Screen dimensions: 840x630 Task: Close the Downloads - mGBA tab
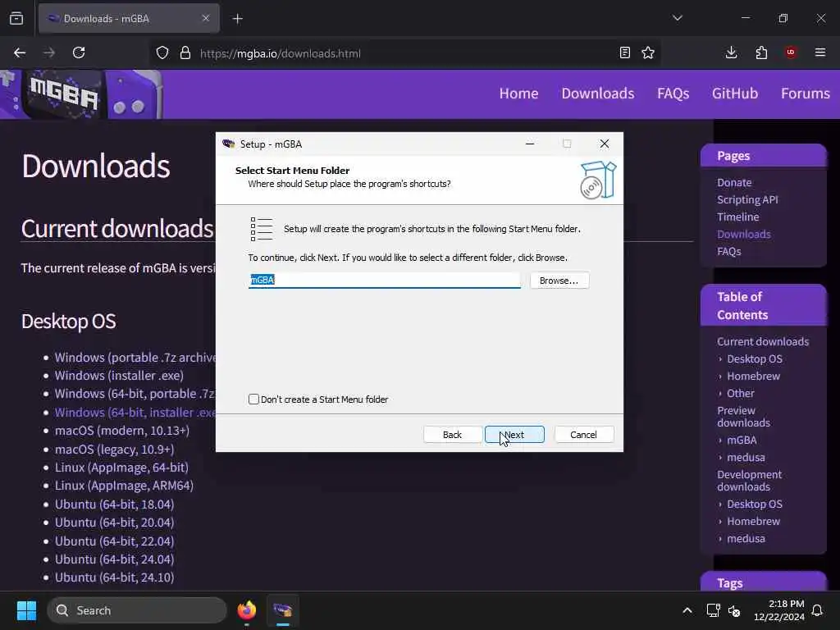pos(206,18)
